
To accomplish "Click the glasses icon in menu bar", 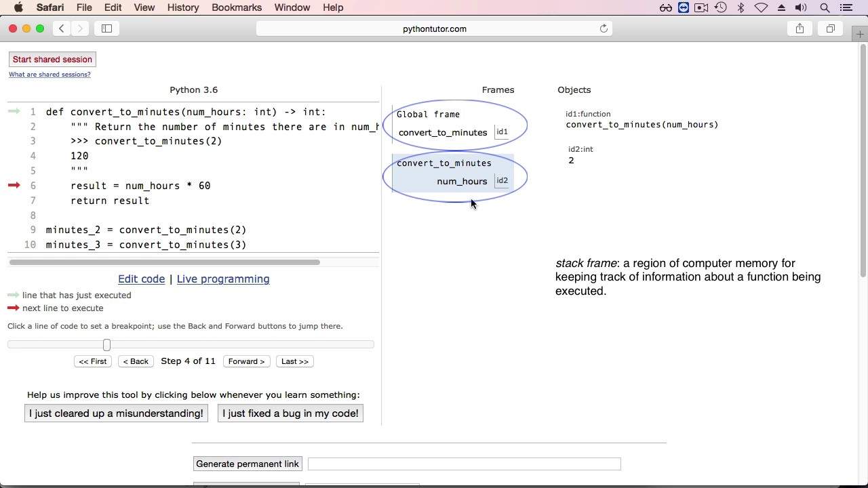I will [666, 7].
